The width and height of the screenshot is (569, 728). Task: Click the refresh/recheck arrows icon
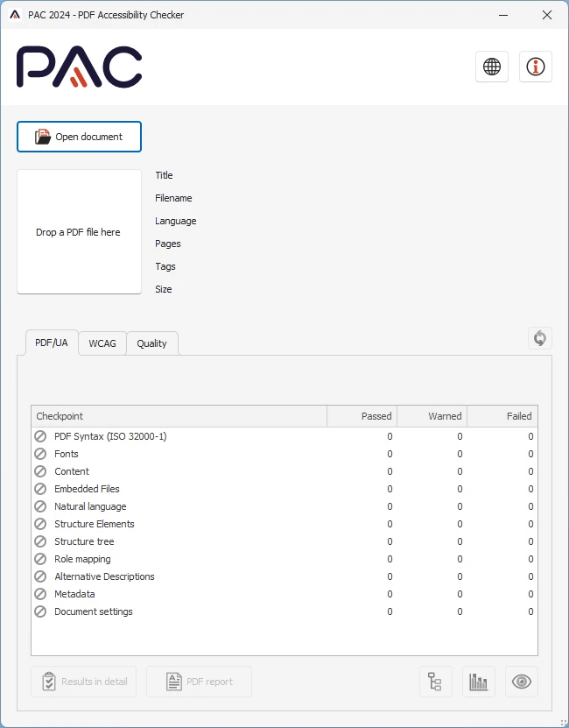[x=540, y=338]
